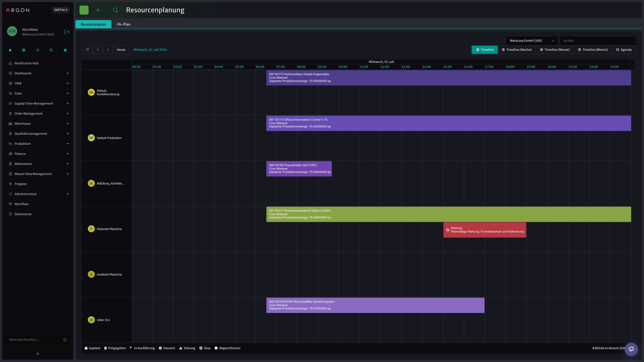Expand the Order Management menu
The width and height of the screenshot is (644, 362).
point(38,113)
